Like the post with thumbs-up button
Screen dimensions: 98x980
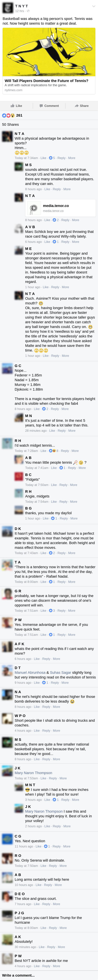coord(16,106)
